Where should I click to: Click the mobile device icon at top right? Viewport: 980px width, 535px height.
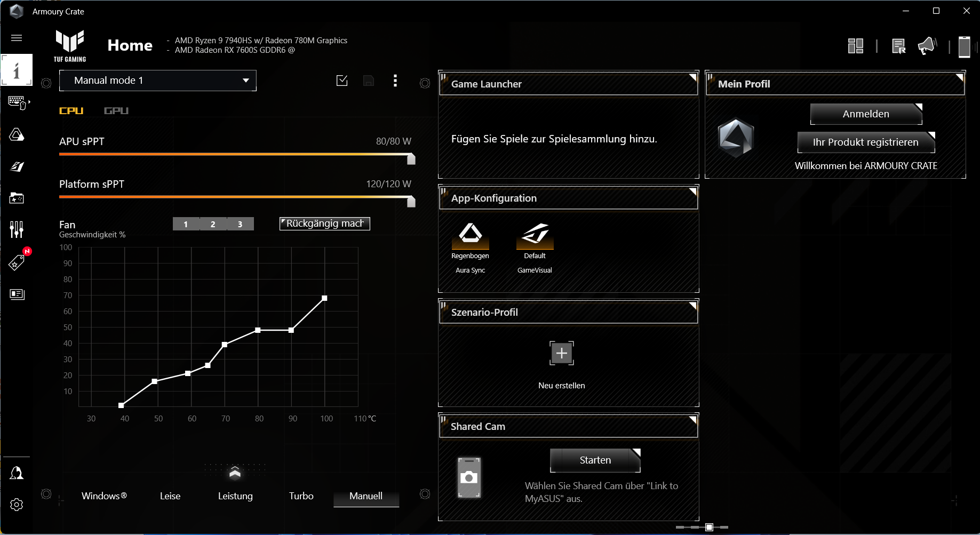964,46
